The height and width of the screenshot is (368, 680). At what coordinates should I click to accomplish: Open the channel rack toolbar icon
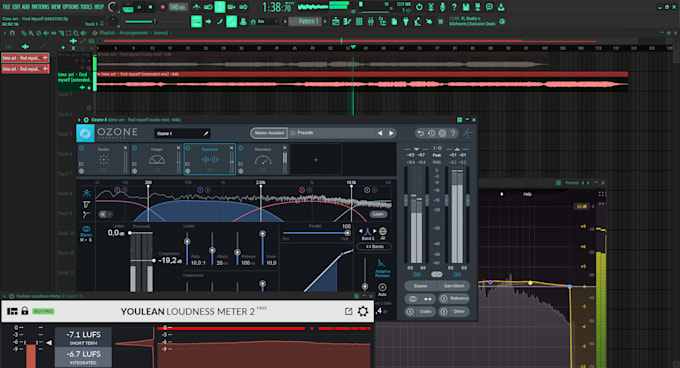pyautogui.click(x=359, y=21)
